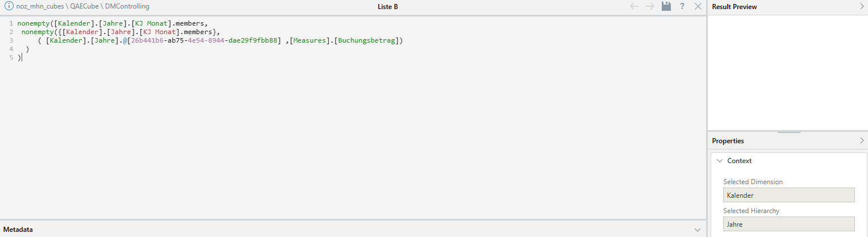
Task: Click the Result Preview panel header
Action: 787,7
